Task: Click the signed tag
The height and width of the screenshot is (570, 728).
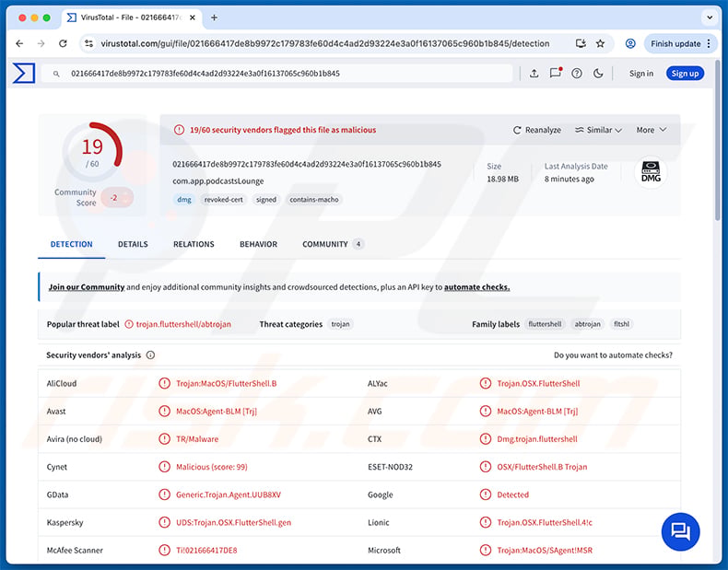Action: click(266, 200)
